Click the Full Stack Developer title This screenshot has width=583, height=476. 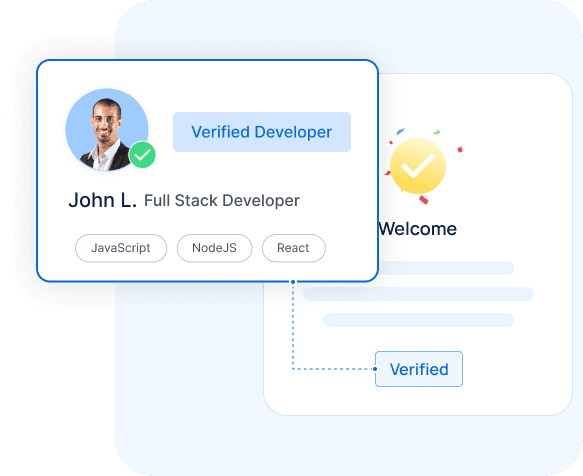coord(222,201)
